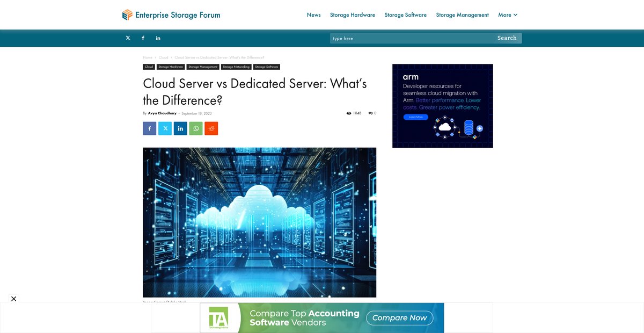Open the LinkedIn icon in teal bar
Viewport: 644px width, 333px height.
(158, 38)
